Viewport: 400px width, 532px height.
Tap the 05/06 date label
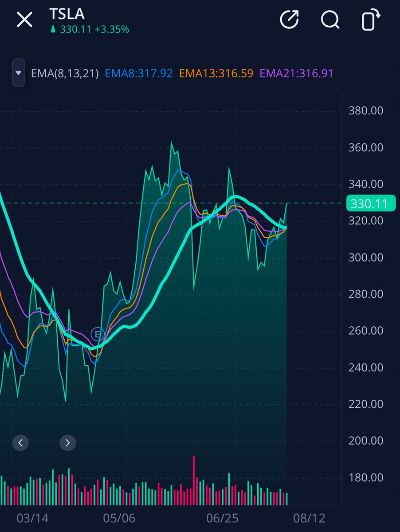pyautogui.click(x=119, y=518)
